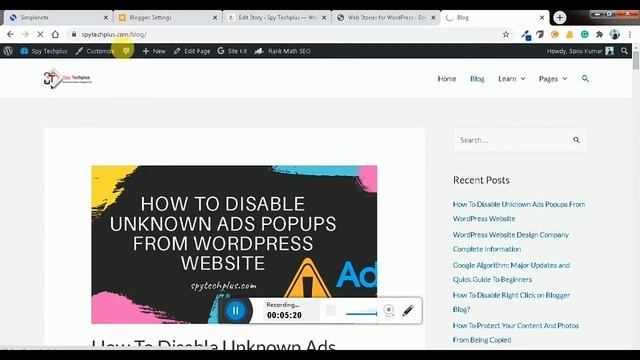Open the Chrome profile avatar

pos(615,34)
